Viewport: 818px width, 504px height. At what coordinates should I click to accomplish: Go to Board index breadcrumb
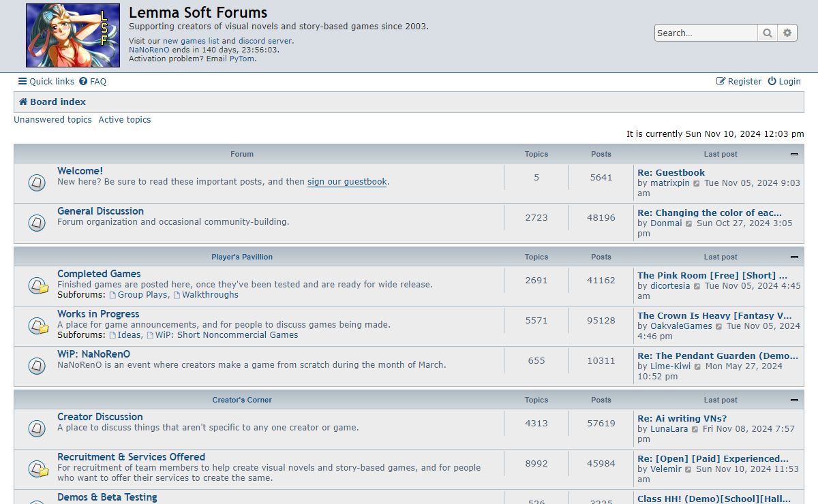point(52,101)
